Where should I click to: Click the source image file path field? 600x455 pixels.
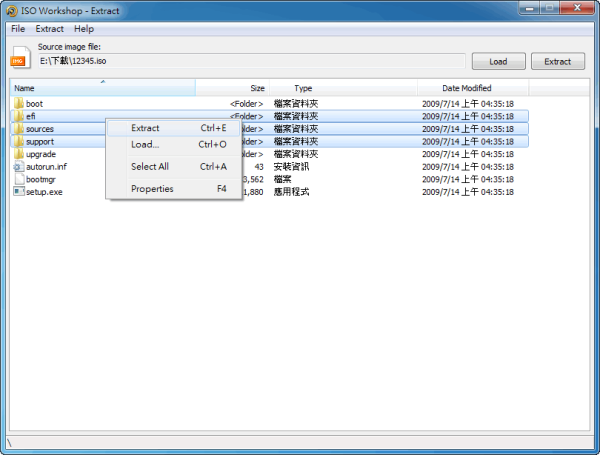pos(250,61)
